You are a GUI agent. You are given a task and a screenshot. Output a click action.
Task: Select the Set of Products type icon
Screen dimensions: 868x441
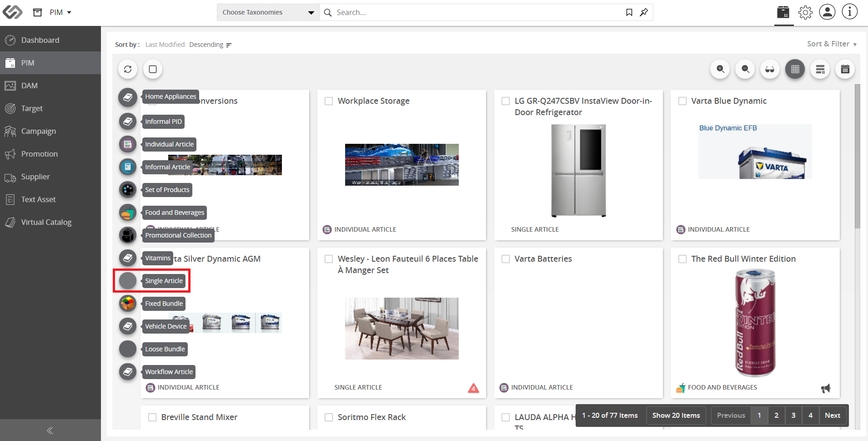tap(128, 190)
